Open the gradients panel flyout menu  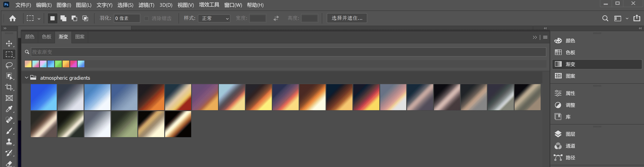click(x=545, y=37)
